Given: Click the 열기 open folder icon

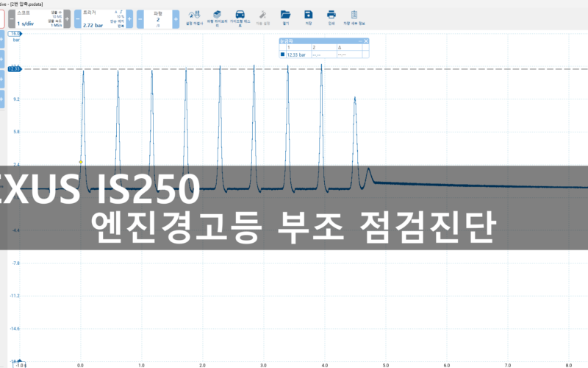Looking at the screenshot, I should coord(285,16).
